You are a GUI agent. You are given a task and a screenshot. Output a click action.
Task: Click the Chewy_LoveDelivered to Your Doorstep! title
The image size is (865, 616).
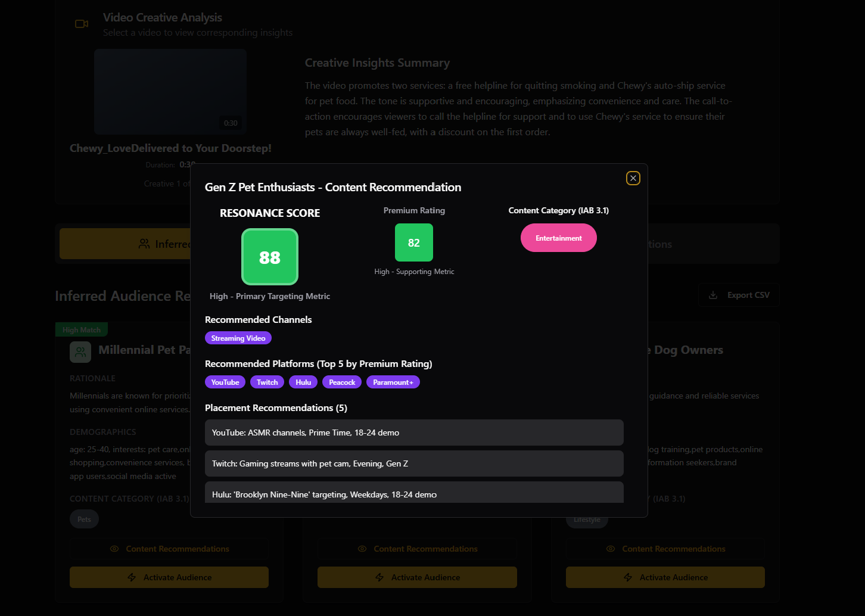(x=170, y=148)
